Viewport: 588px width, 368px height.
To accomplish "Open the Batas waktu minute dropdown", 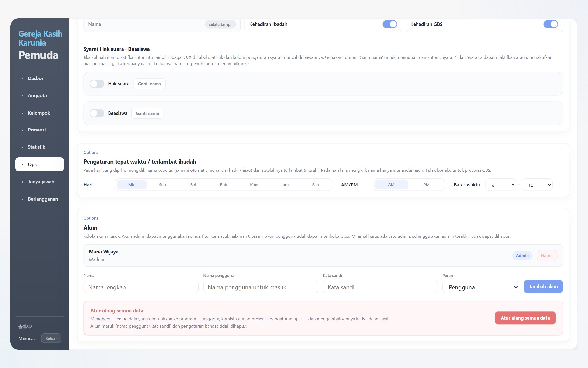I will (x=537, y=185).
